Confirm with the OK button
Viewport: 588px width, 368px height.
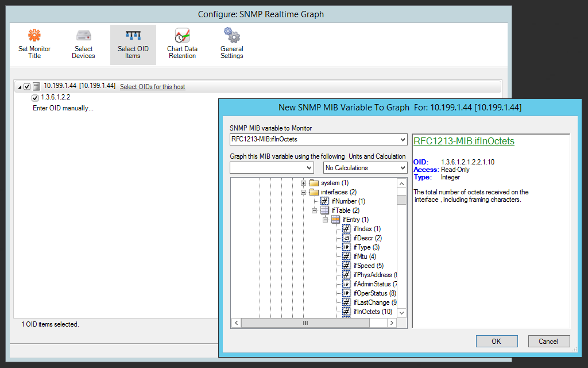[496, 341]
